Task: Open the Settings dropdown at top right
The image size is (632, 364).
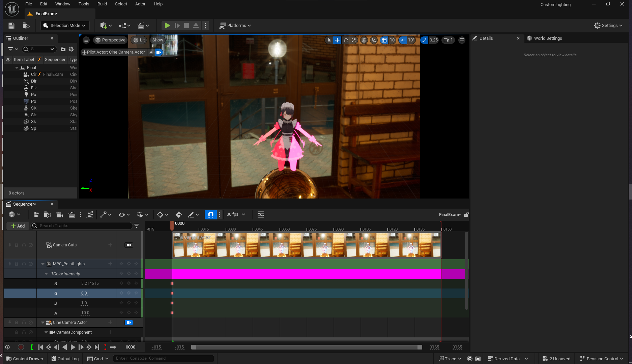Action: pos(608,26)
